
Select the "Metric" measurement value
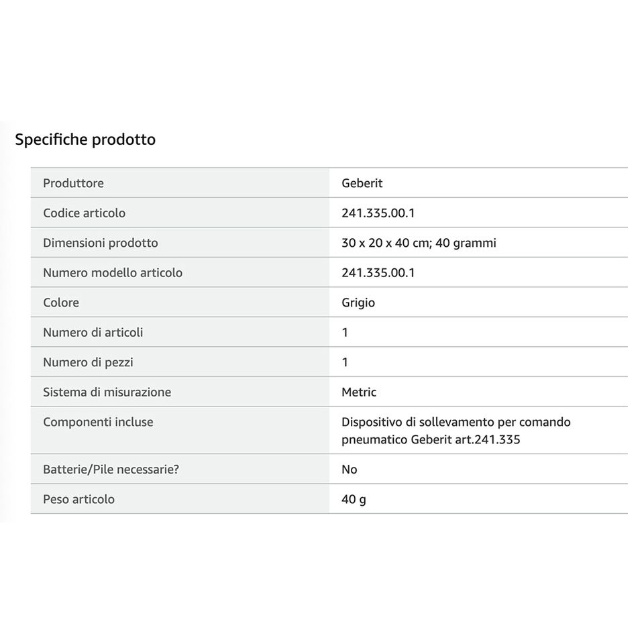(x=359, y=392)
